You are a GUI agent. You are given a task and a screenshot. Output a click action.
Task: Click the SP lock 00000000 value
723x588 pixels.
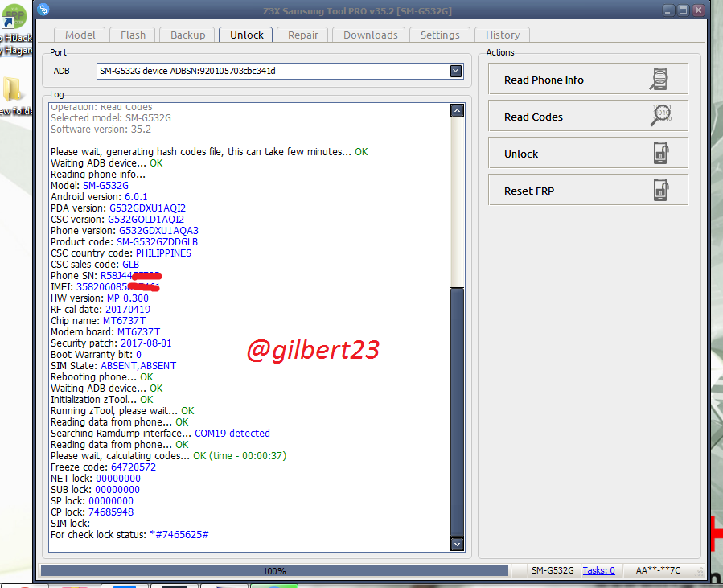tap(111, 501)
